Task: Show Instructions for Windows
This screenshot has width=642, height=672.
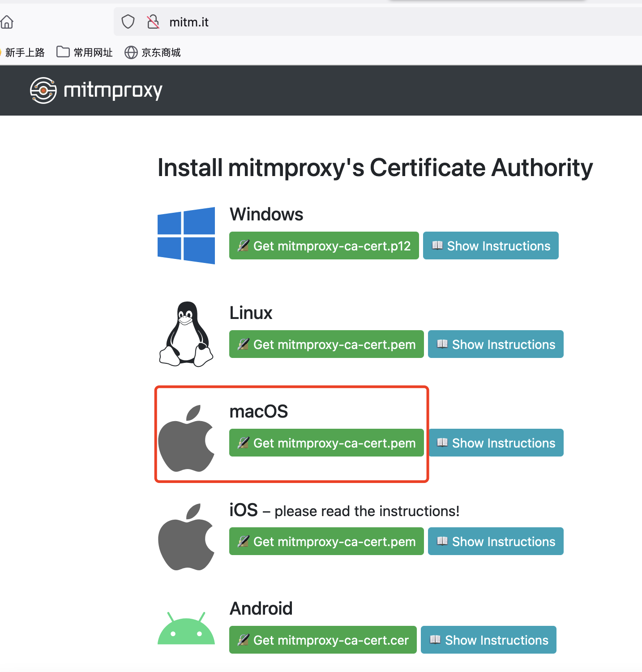Action: [x=491, y=246]
